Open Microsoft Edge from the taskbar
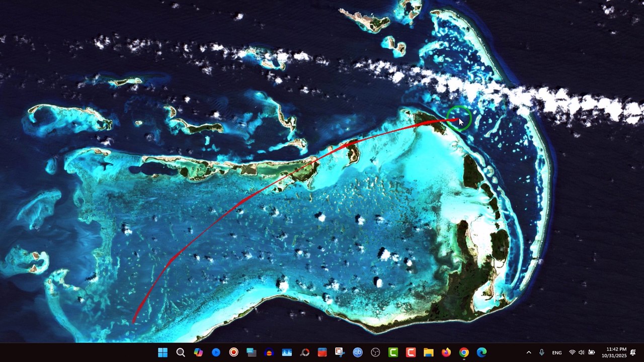644x362 pixels. (x=481, y=352)
